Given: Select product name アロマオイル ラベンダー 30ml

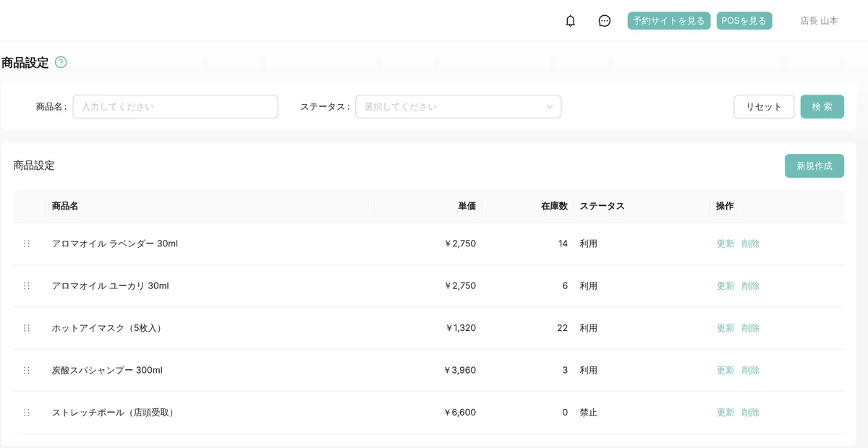Looking at the screenshot, I should coord(115,244).
